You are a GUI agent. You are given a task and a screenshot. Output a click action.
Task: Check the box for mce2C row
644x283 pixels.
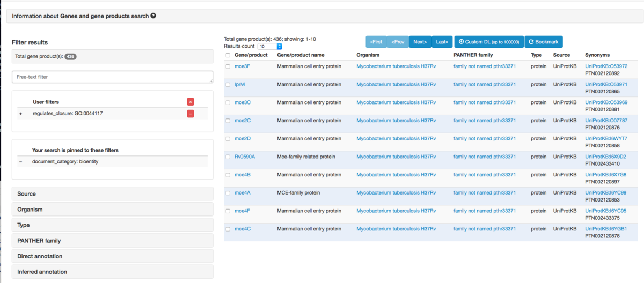coord(228,121)
